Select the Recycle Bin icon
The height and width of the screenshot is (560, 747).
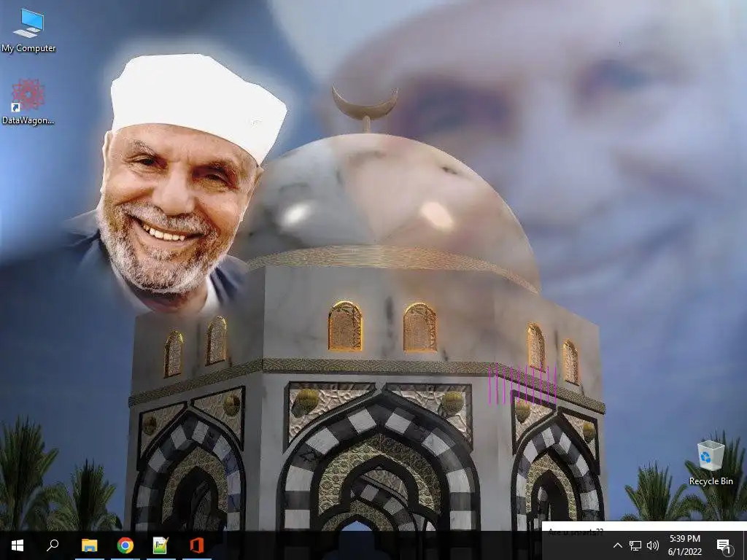pos(711,463)
